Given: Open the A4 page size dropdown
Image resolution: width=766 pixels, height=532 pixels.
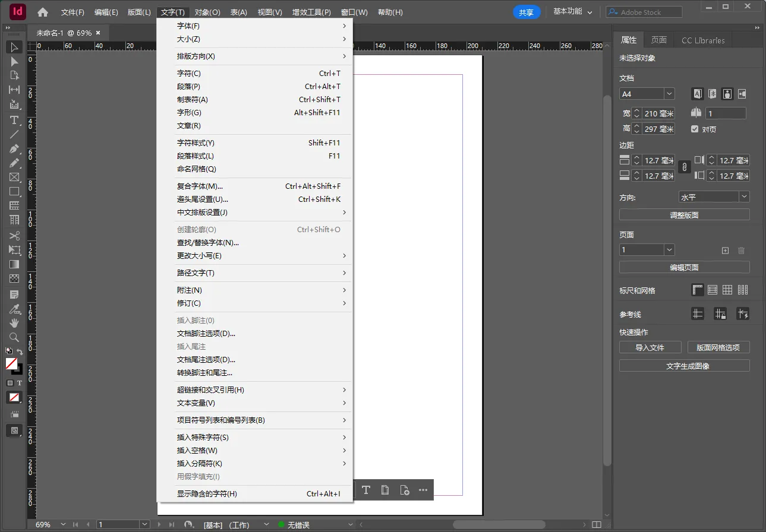Looking at the screenshot, I should point(669,94).
